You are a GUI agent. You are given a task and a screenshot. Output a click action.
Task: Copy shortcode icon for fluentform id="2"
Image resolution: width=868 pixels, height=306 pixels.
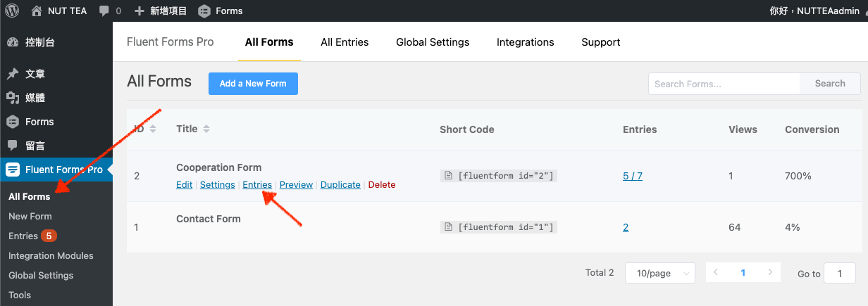447,176
